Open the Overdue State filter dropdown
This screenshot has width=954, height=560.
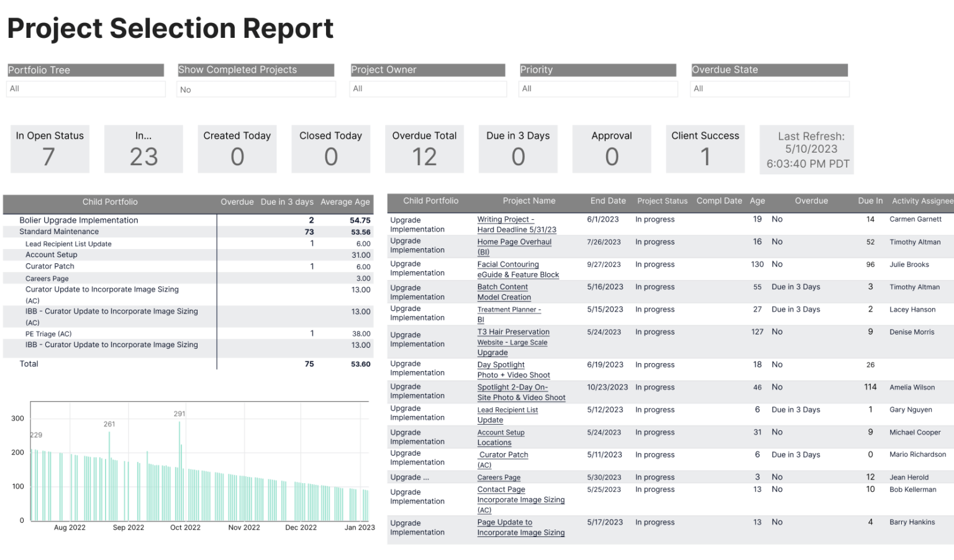pyautogui.click(x=770, y=89)
